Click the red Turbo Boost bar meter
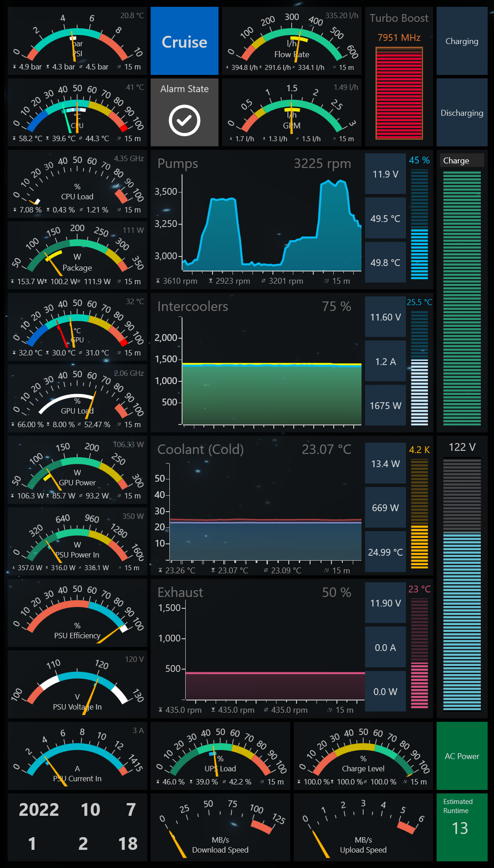This screenshot has width=494, height=868. pyautogui.click(x=399, y=93)
